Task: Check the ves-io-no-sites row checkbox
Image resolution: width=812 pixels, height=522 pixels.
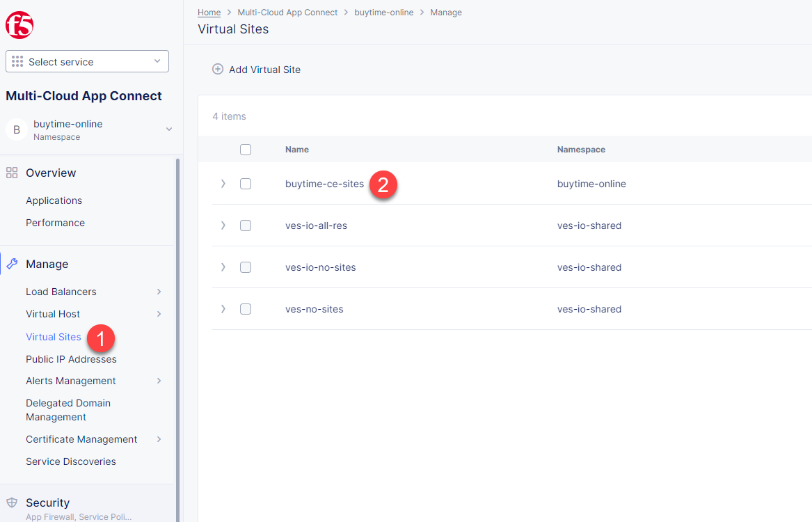Action: click(246, 267)
